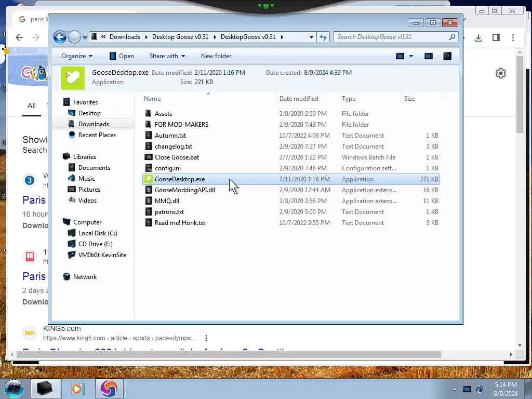Open the VM0b0t KevinSite drive
Viewport: 532px width, 399px height.
click(x=102, y=255)
